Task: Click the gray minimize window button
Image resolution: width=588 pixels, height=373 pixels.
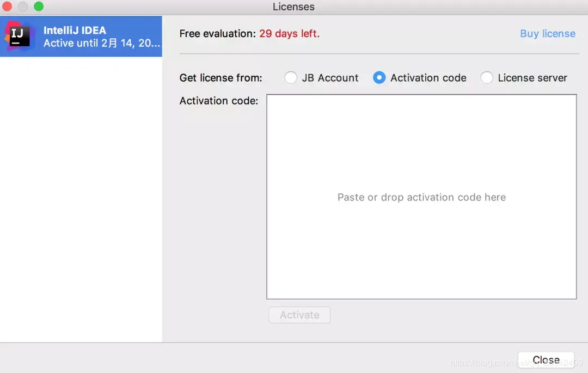Action: 23,7
